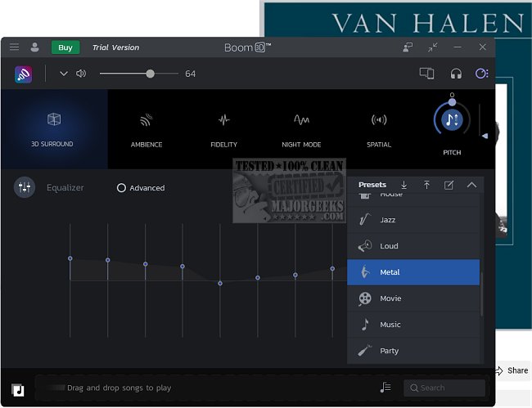The height and width of the screenshot is (408, 532).
Task: Choose the Loud preset
Action: (413, 246)
